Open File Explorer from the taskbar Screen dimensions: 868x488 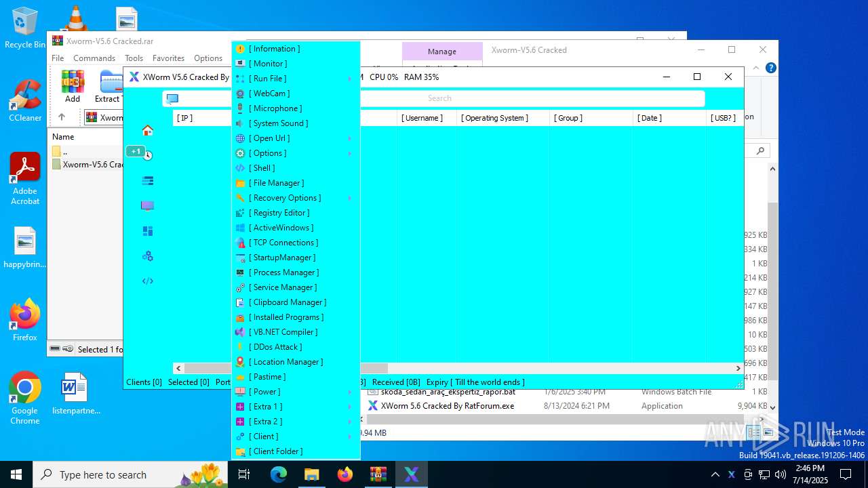pos(311,474)
